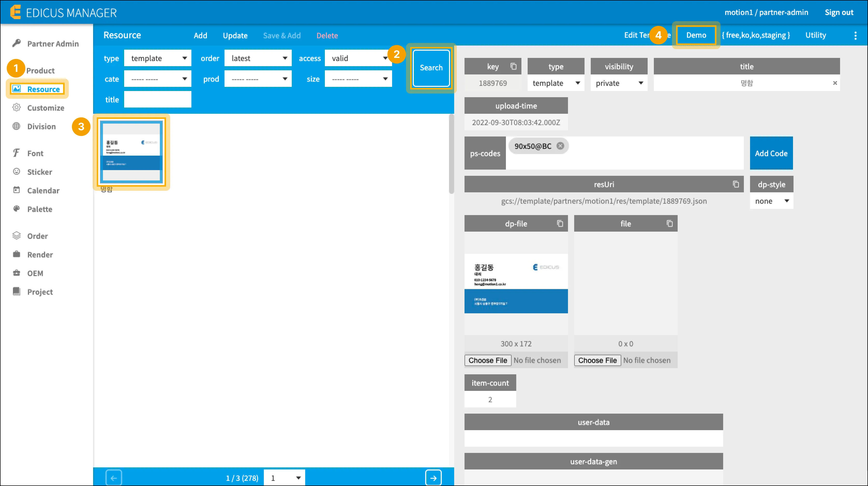Open the Demo menu item
Viewport: 868px width, 486px height.
(696, 35)
